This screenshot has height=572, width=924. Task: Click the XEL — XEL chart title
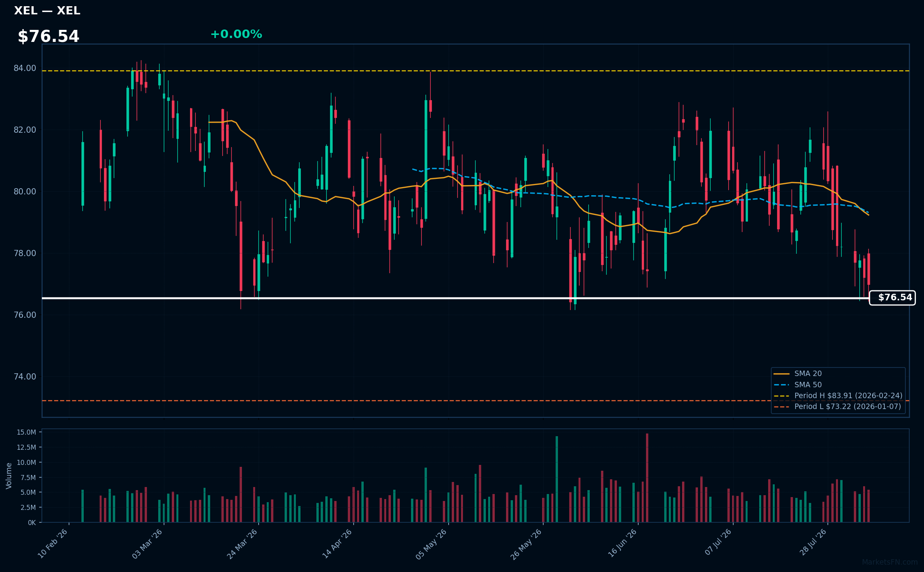(x=47, y=10)
